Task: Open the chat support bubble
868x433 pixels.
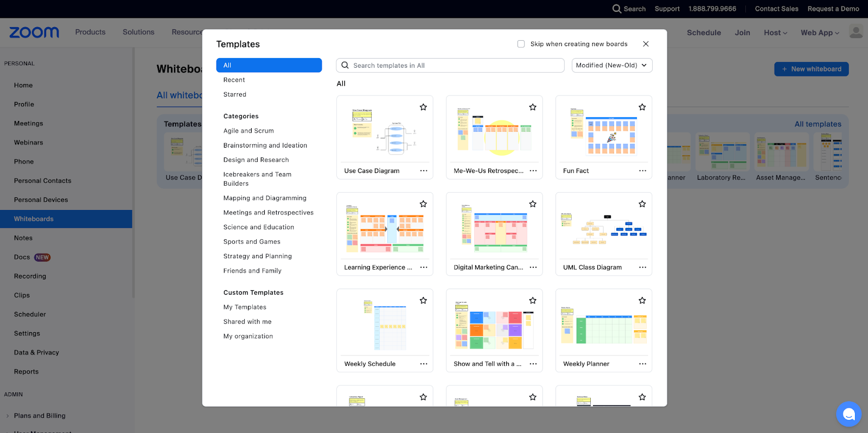Action: pyautogui.click(x=849, y=415)
